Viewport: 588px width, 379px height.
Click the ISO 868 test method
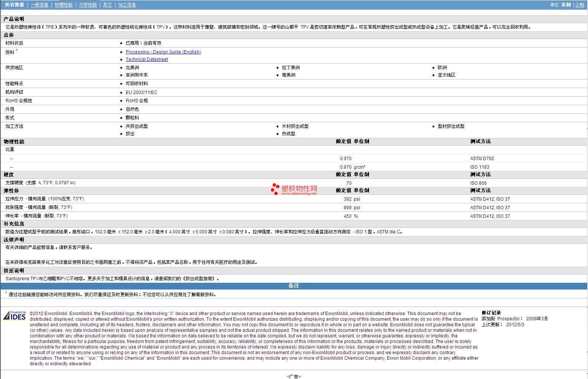coord(478,183)
